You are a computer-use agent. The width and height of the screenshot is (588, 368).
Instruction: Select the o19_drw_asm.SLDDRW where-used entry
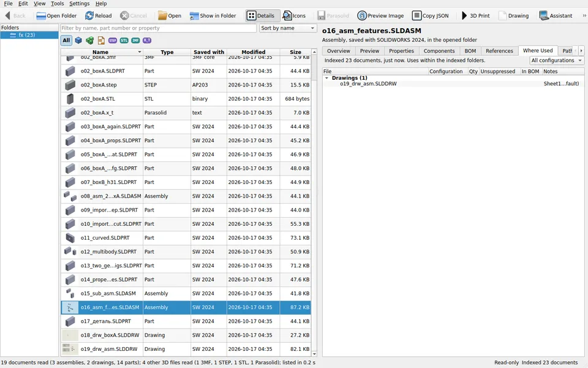click(368, 84)
